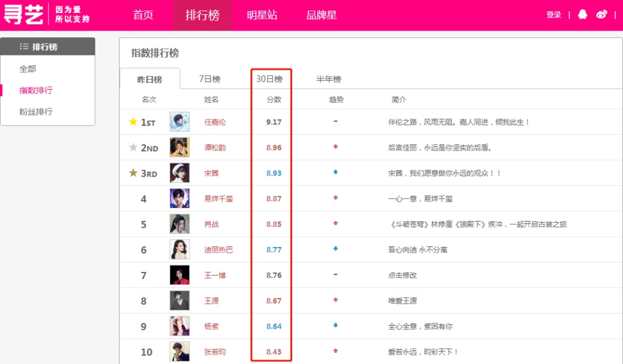Image resolution: width=623 pixels, height=364 pixels.
Task: Switch to the 30日榜 tab
Action: [269, 79]
